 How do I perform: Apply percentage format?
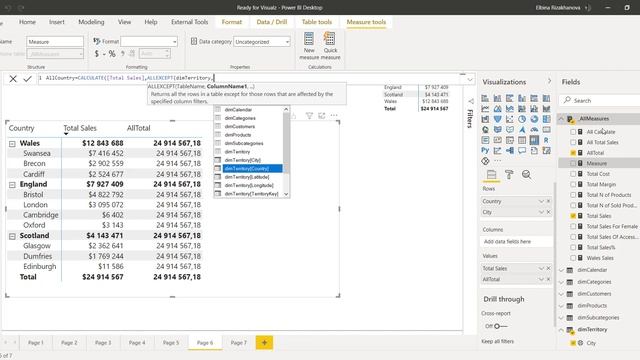112,53
